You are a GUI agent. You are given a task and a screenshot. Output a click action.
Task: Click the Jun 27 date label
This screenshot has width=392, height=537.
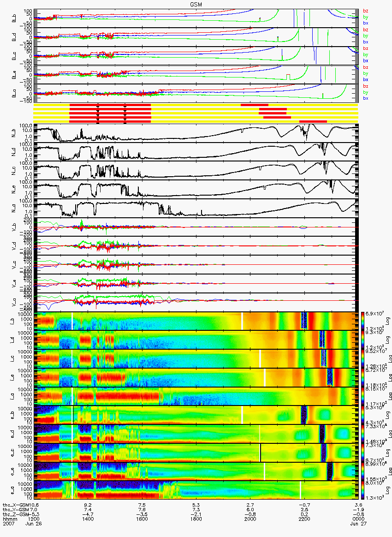(x=358, y=524)
